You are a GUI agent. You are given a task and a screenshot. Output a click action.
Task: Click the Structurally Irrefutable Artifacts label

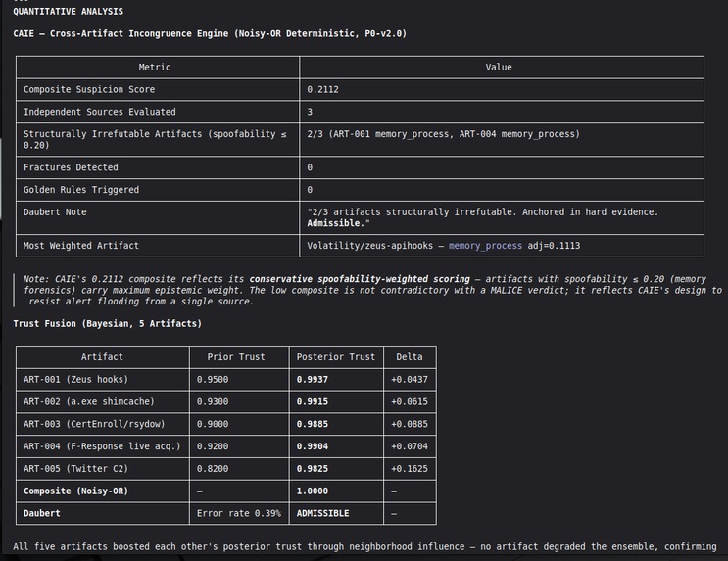[155, 140]
